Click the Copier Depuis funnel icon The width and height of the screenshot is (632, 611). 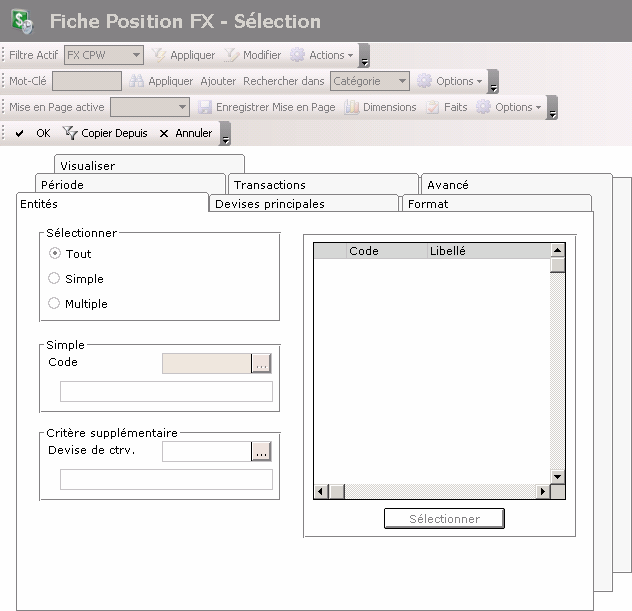coord(70,133)
